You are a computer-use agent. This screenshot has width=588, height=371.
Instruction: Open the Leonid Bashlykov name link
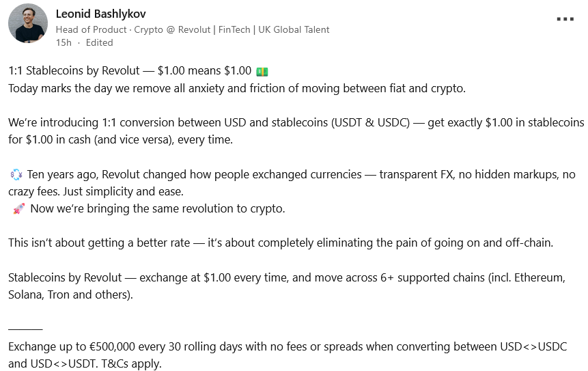point(100,14)
